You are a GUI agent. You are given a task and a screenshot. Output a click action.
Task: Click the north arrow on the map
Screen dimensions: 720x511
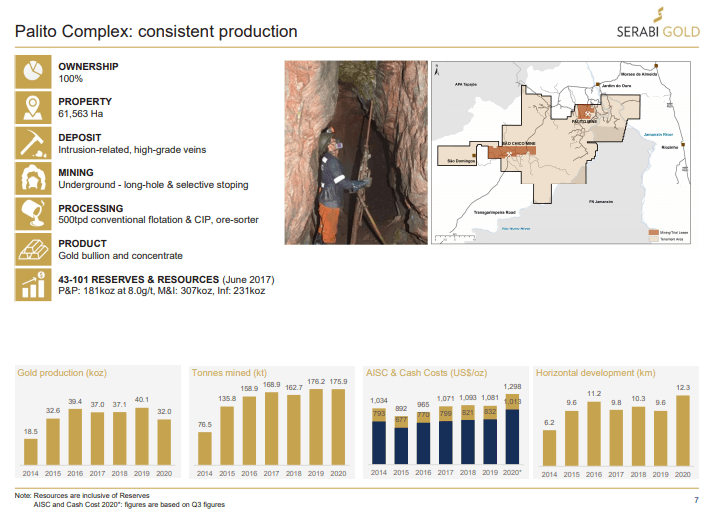pyautogui.click(x=437, y=70)
